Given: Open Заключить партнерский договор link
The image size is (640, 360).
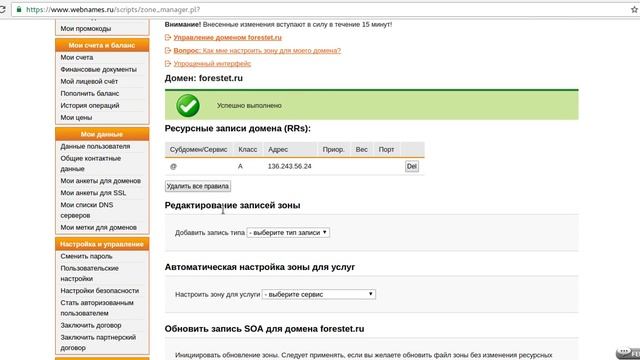Looking at the screenshot, I should coord(98,342).
